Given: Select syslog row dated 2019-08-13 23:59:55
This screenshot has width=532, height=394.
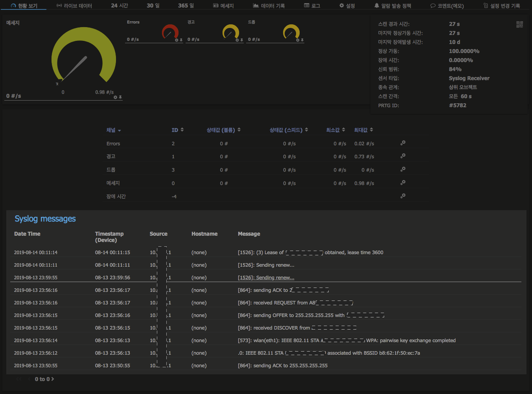Looking at the screenshot, I should coord(266,277).
